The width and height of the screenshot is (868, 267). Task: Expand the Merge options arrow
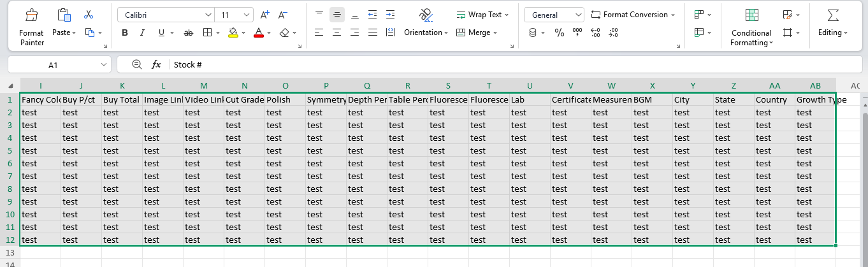click(495, 32)
